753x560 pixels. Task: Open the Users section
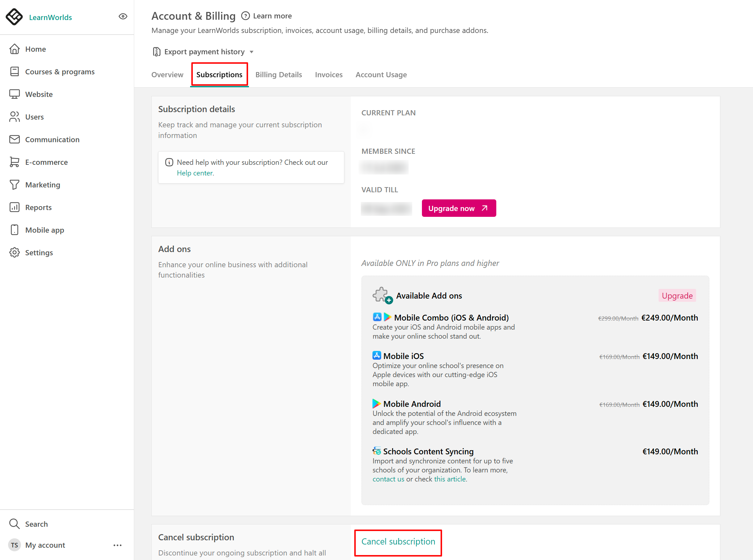coord(34,117)
